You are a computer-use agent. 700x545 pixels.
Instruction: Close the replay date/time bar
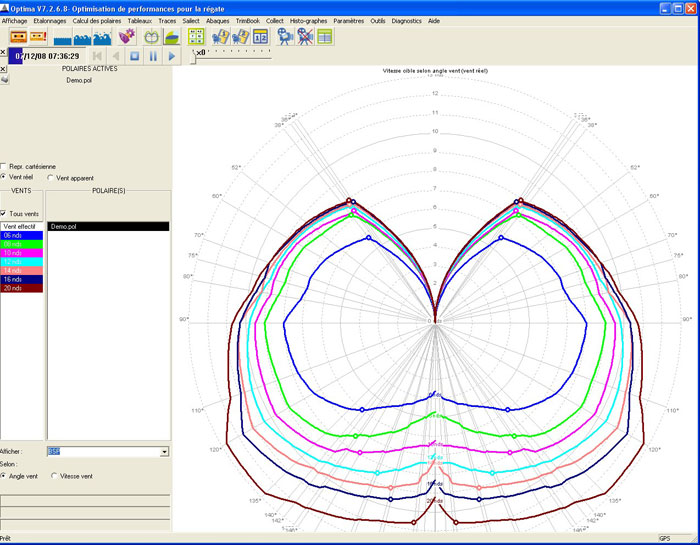tap(3, 52)
